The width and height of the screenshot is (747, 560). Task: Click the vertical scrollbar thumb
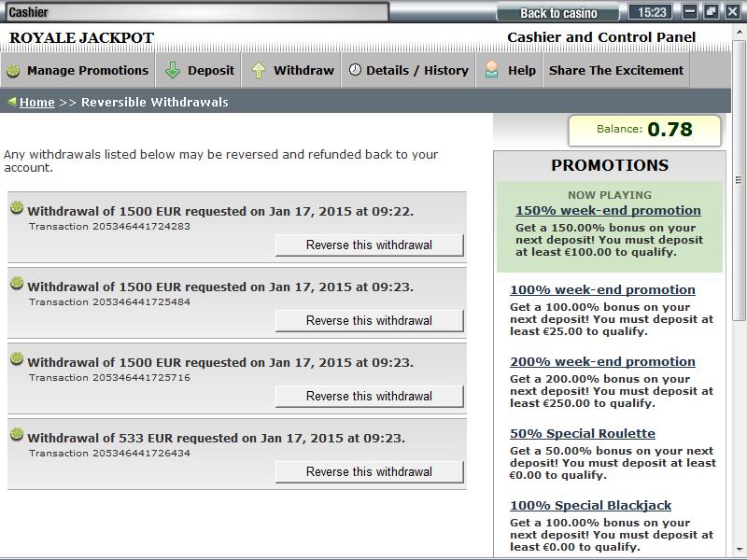(739, 180)
